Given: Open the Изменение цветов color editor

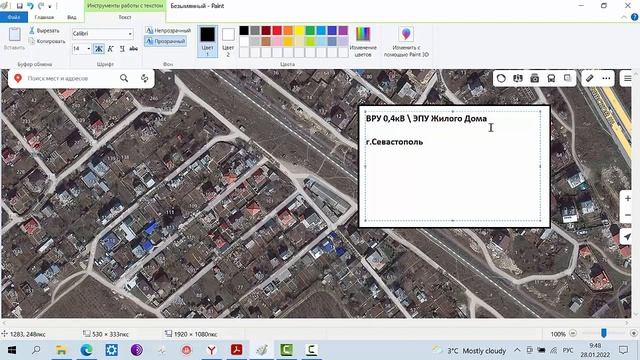Looking at the screenshot, I should coord(363,42).
